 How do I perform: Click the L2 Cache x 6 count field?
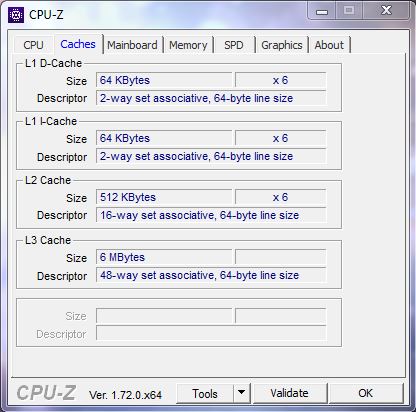[280, 197]
